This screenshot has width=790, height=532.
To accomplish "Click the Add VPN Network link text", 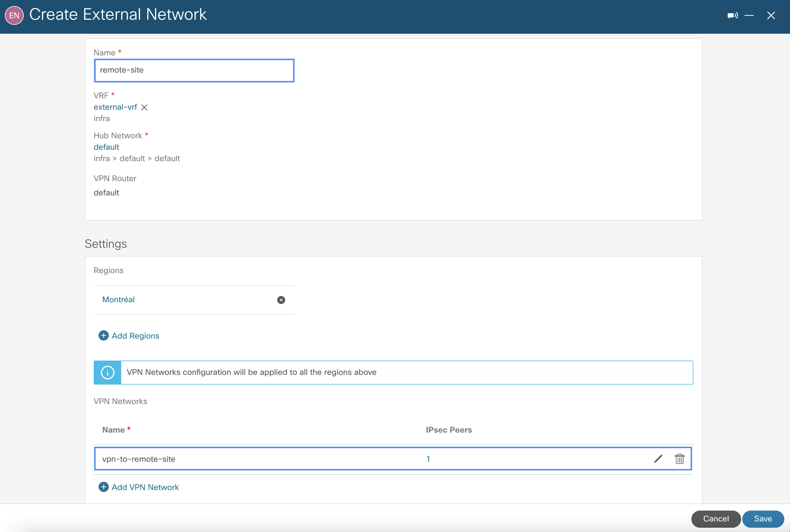I will [x=145, y=487].
